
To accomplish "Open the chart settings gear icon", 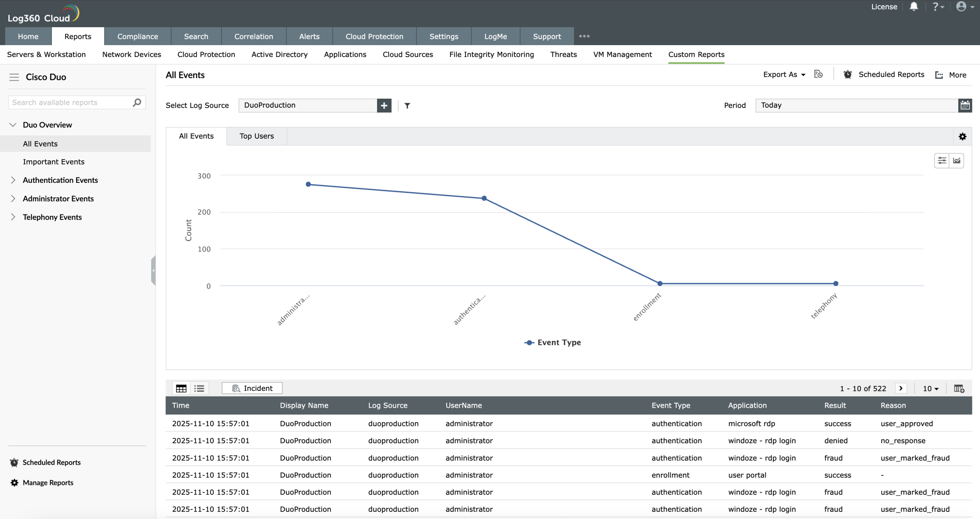I will click(962, 137).
